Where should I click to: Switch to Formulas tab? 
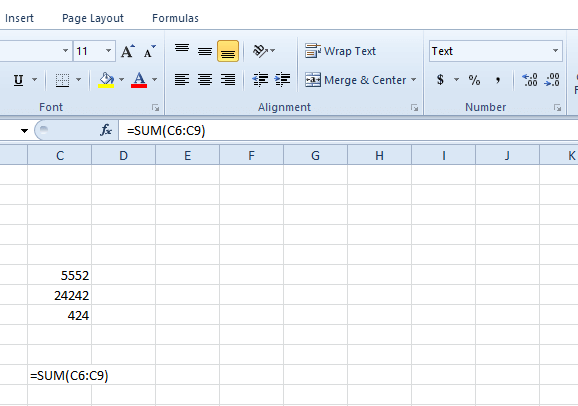[175, 18]
